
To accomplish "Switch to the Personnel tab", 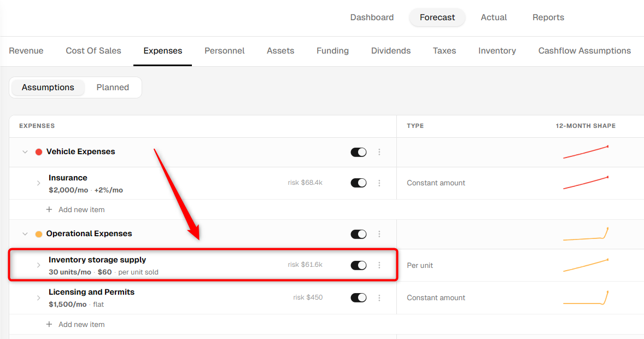I will tap(224, 50).
